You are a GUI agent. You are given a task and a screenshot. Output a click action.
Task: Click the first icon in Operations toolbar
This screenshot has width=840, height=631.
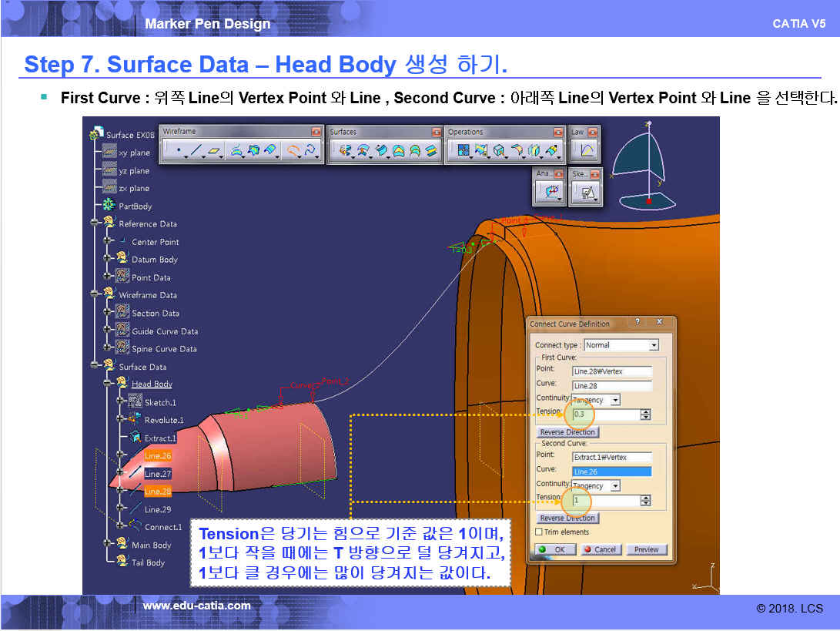tap(464, 151)
